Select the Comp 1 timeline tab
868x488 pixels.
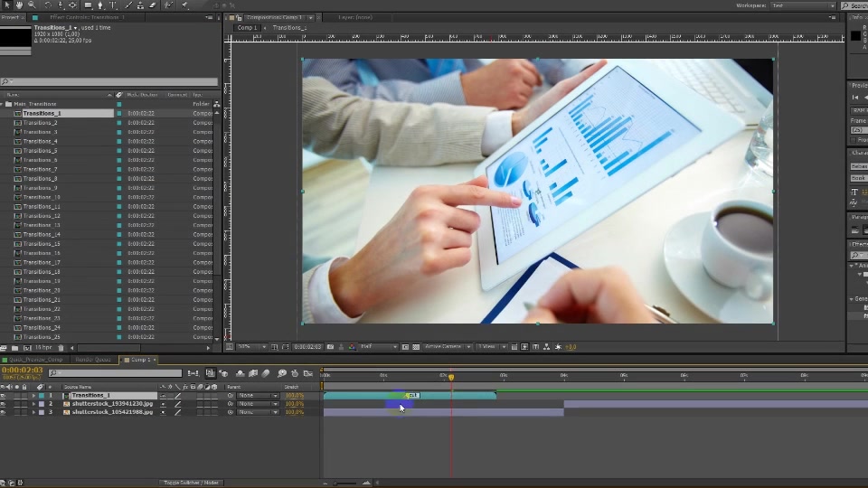tap(141, 360)
